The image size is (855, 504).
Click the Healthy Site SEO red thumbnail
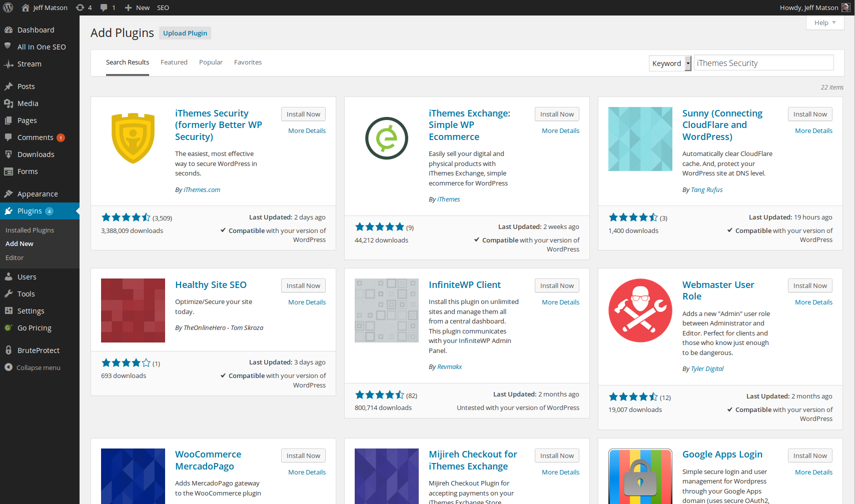coord(133,310)
